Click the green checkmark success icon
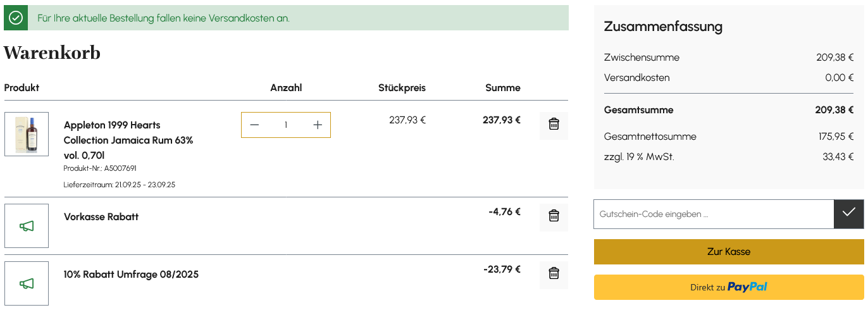This screenshot has width=868, height=310. 16,18
